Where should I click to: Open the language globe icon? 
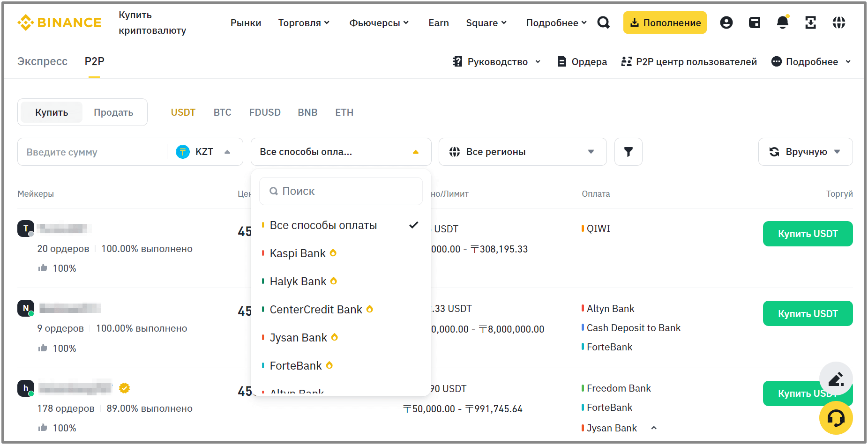(839, 22)
